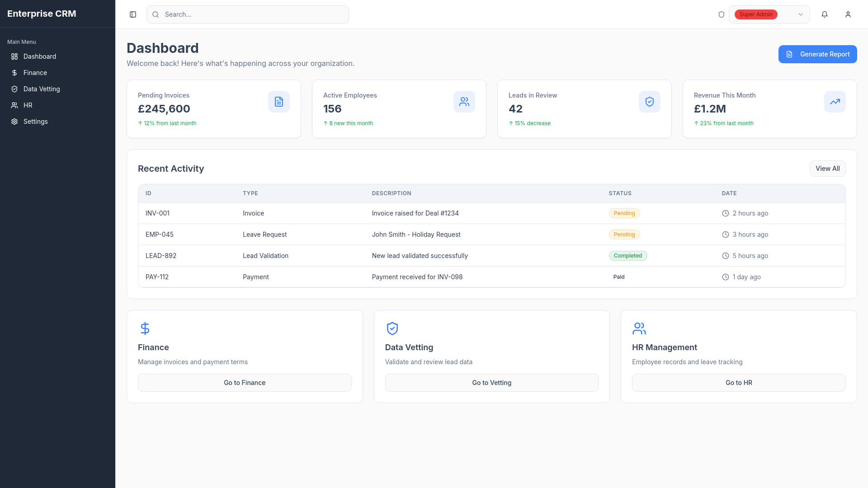Expand the Super Admin role dropdown

(769, 14)
